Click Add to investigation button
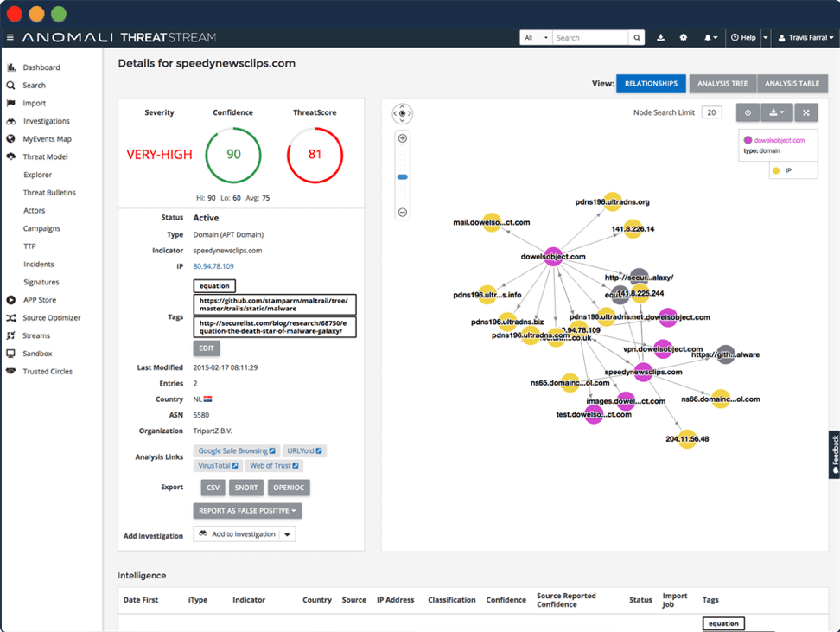This screenshot has width=840, height=632. point(237,534)
